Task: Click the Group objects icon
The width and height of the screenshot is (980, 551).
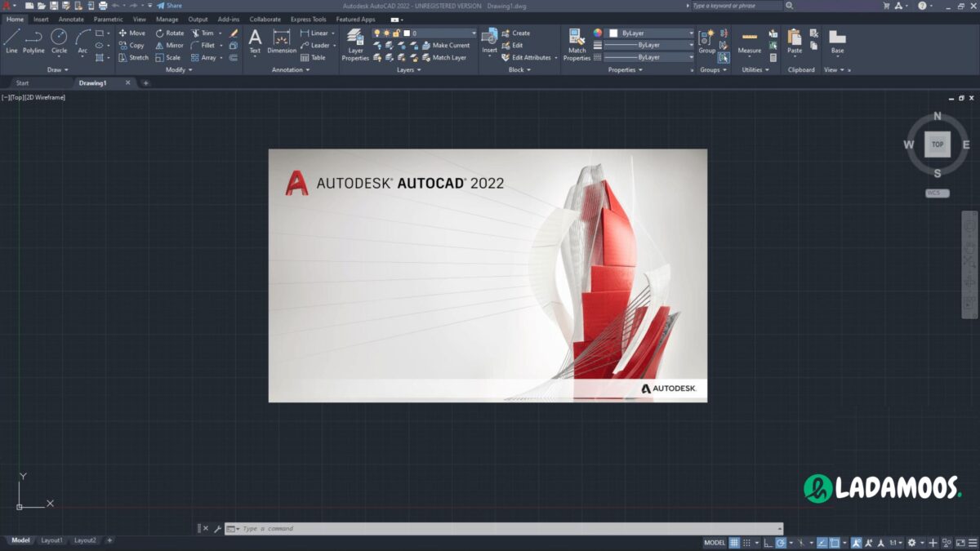Action: (x=706, y=41)
